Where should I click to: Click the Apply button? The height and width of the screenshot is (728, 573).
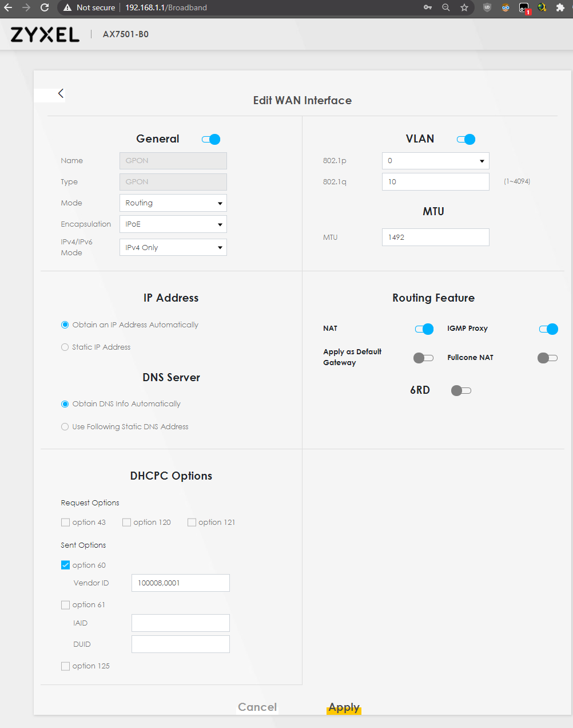pos(344,707)
